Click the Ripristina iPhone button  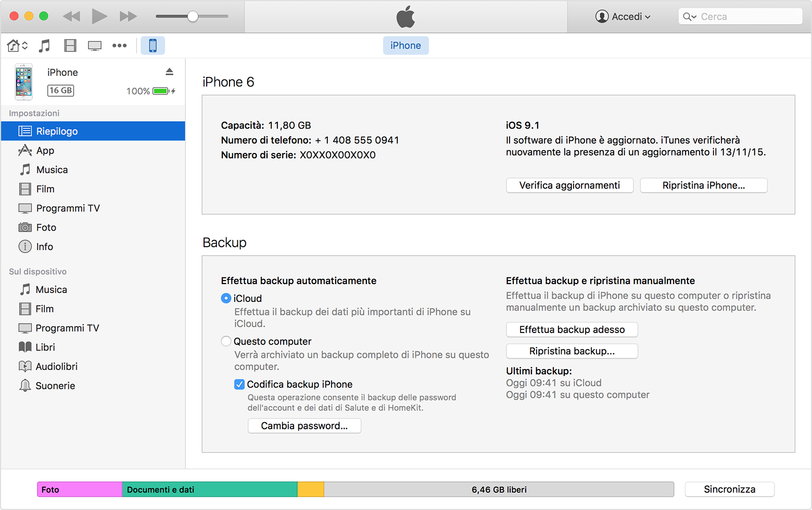tap(704, 185)
